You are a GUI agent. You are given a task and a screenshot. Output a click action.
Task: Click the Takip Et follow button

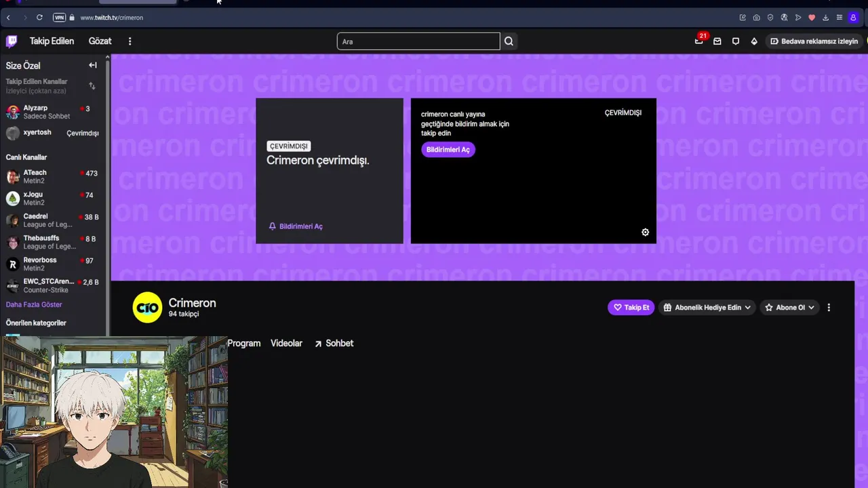pyautogui.click(x=631, y=308)
